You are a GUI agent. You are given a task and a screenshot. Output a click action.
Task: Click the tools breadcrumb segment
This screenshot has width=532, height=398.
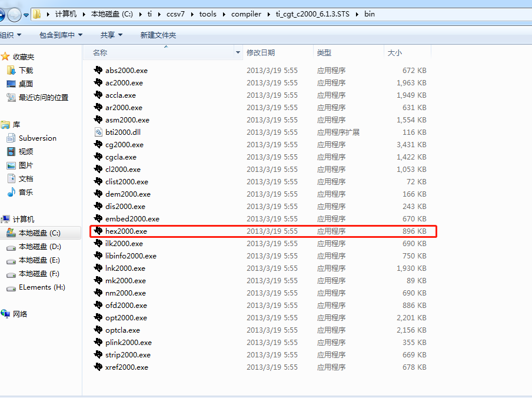208,14
